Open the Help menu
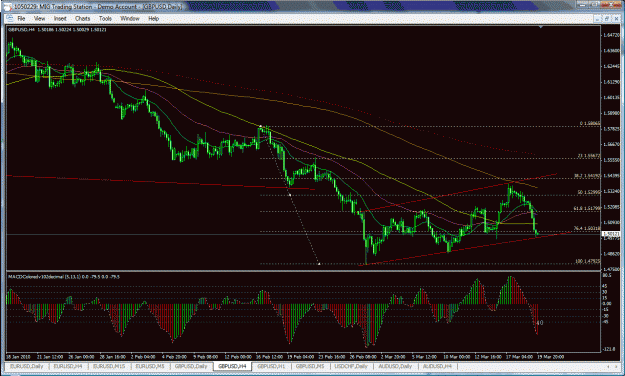 (x=153, y=18)
